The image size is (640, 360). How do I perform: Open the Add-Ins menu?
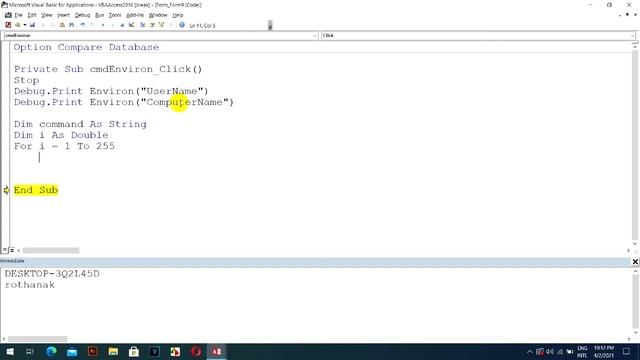135,15
